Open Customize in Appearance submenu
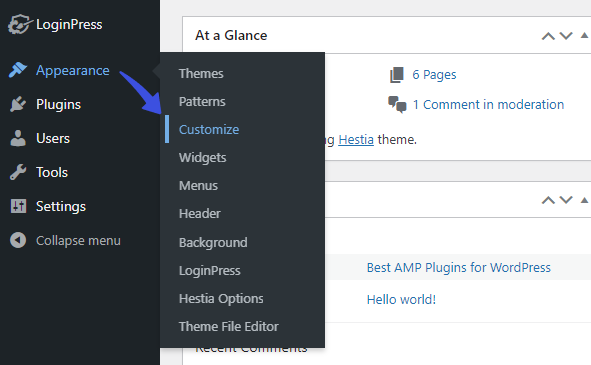Screen dimensions: 591x365 [x=209, y=129]
